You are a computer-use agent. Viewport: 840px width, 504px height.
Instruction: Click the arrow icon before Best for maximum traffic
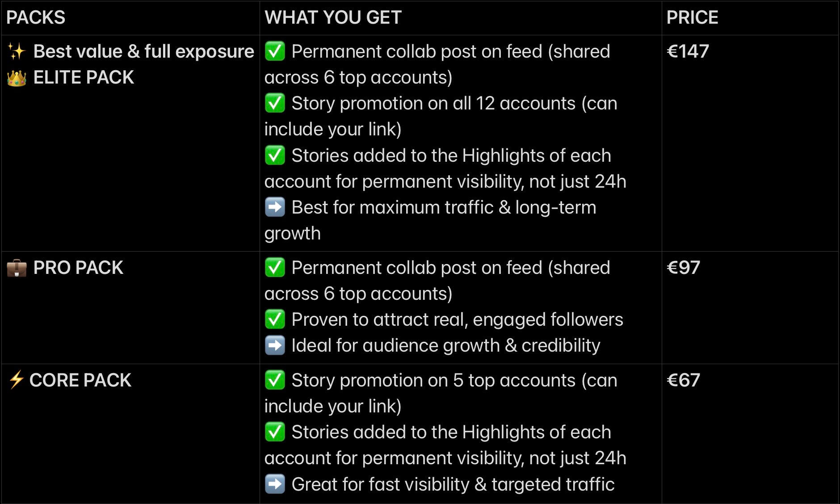tap(275, 207)
